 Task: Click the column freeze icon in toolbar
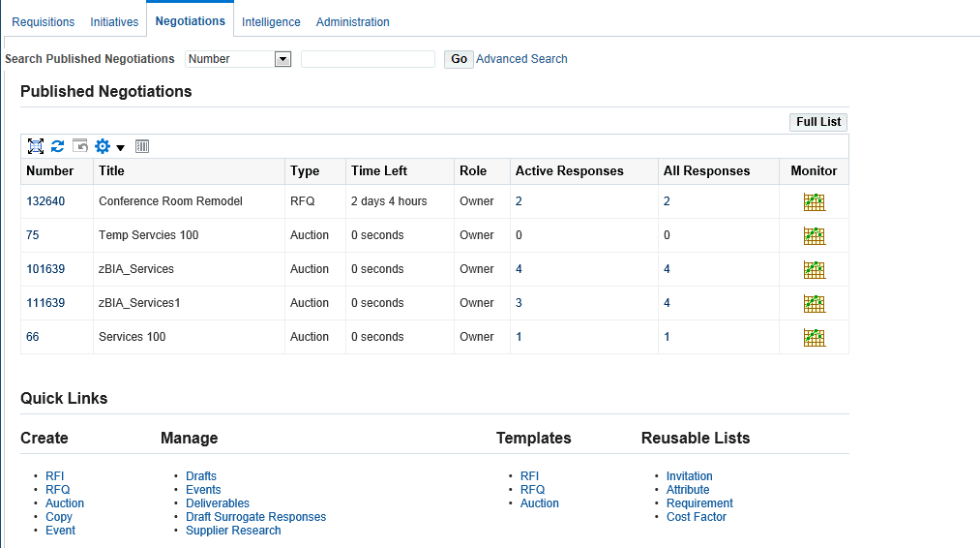pyautogui.click(x=142, y=146)
